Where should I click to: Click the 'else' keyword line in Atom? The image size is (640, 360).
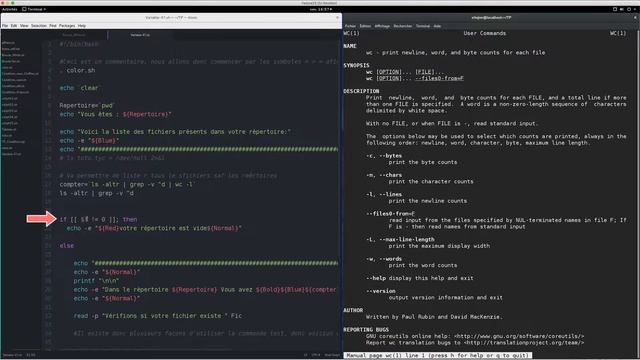(x=67, y=246)
